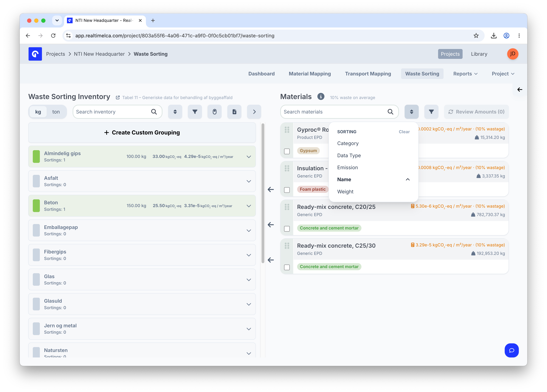Image resolution: width=547 pixels, height=392 pixels.
Task: Open the Reports dropdown
Action: click(x=465, y=74)
